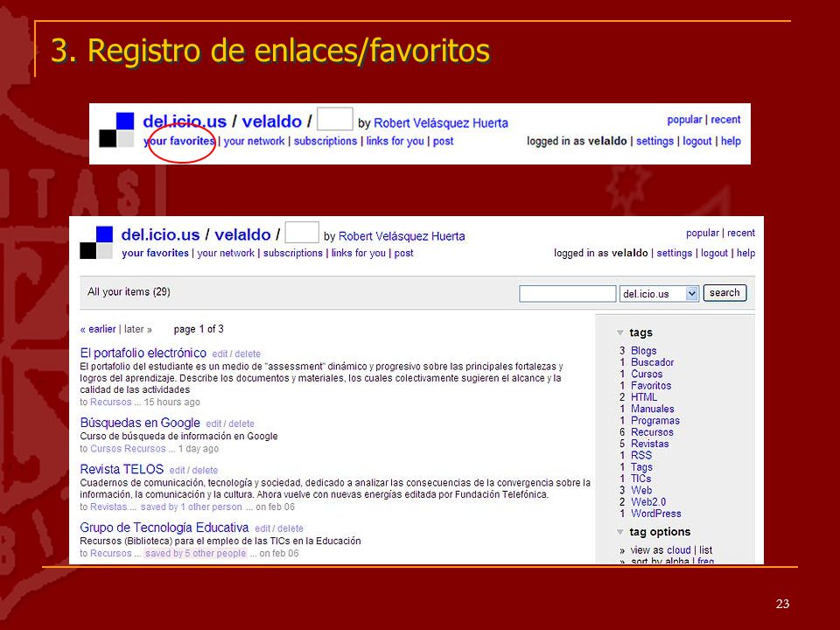Focus the search text field beside the dropdown
Viewport: 840px width, 630px height.
(567, 294)
